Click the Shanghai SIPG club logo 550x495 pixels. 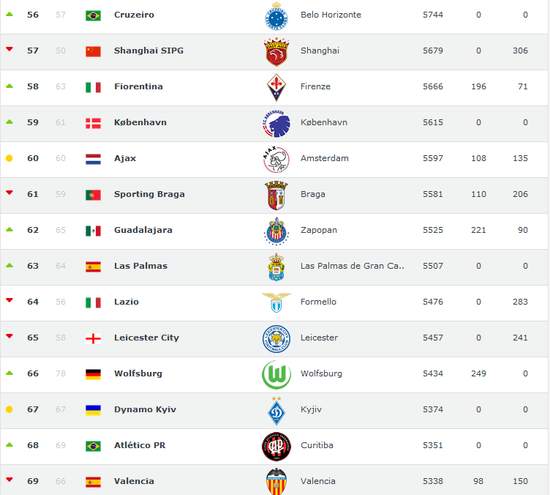pyautogui.click(x=276, y=52)
